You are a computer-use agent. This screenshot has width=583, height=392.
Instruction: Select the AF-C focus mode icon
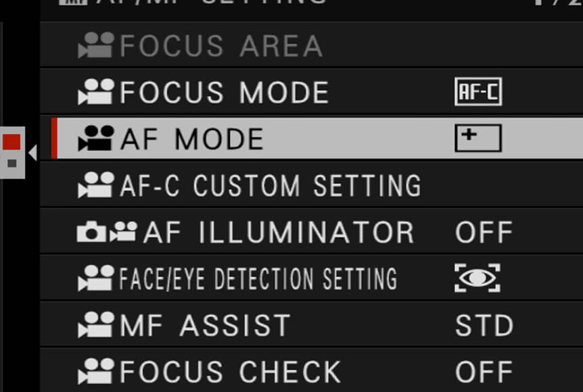click(478, 91)
